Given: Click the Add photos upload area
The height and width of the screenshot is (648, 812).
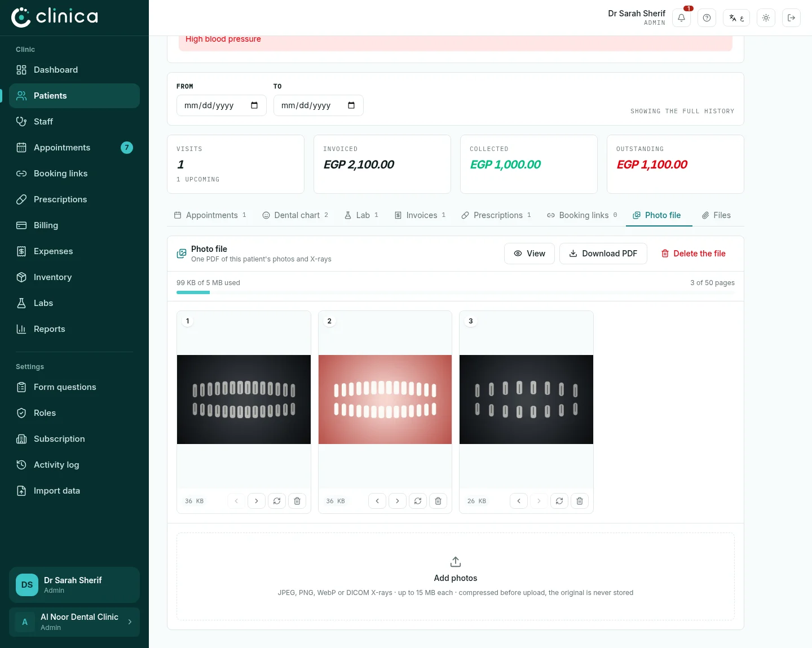Looking at the screenshot, I should tap(456, 576).
